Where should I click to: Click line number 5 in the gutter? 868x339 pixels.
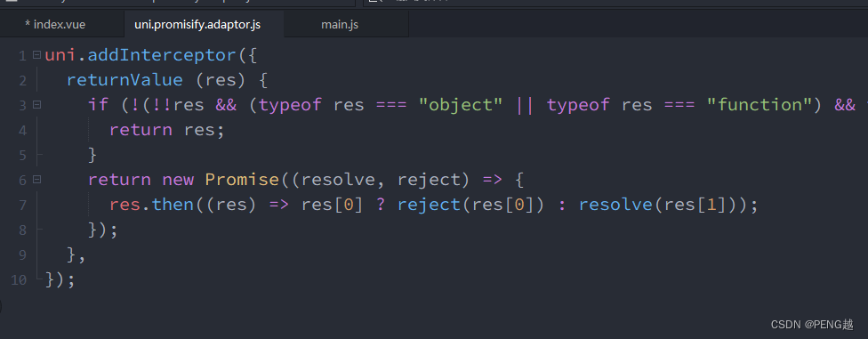pos(22,156)
